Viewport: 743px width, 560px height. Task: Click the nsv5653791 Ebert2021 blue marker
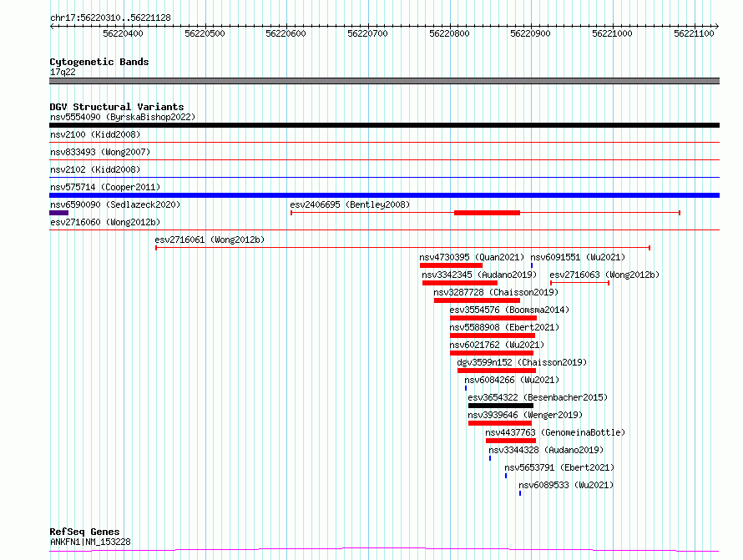click(506, 476)
